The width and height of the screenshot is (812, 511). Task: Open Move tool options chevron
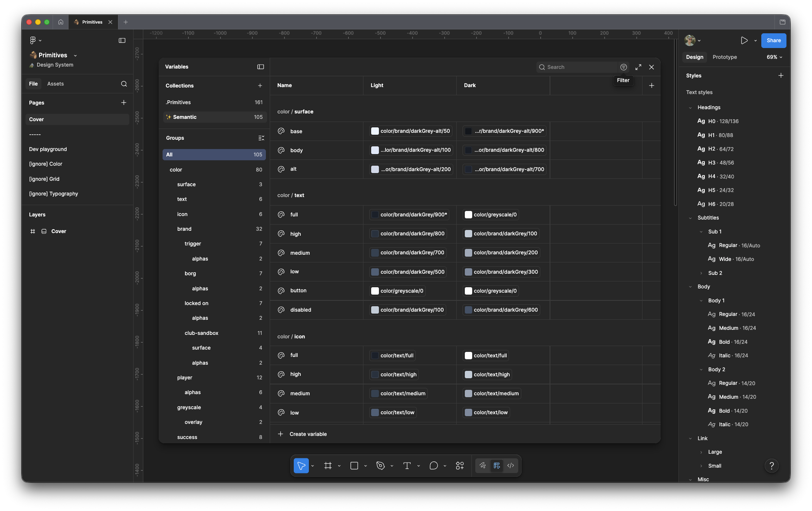click(313, 466)
